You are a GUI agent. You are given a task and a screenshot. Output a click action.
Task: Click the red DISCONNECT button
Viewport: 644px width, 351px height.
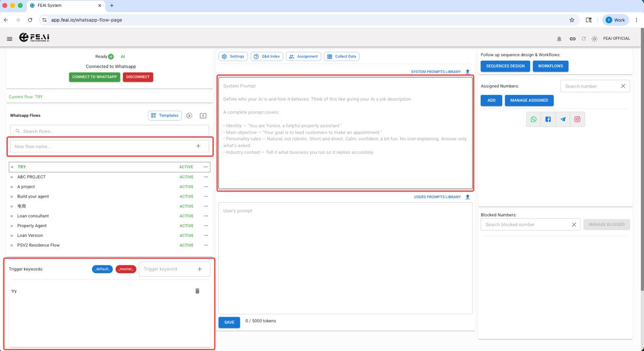click(138, 77)
